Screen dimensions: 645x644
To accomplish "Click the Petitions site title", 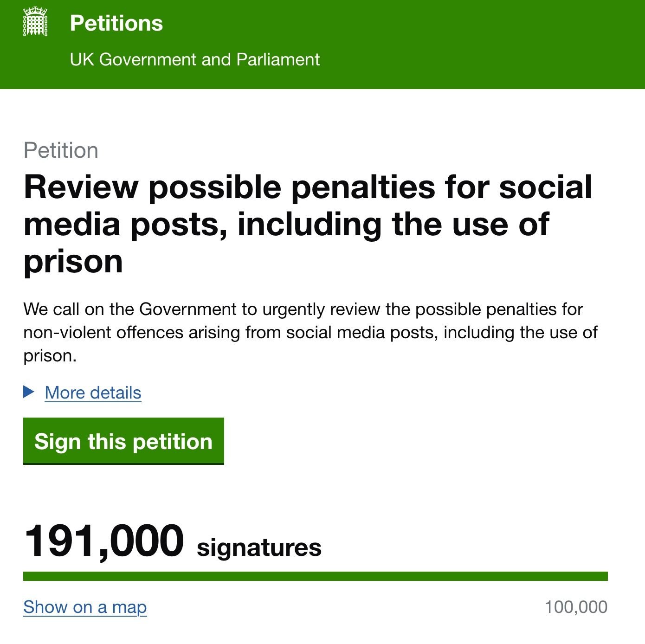I will coord(116,23).
